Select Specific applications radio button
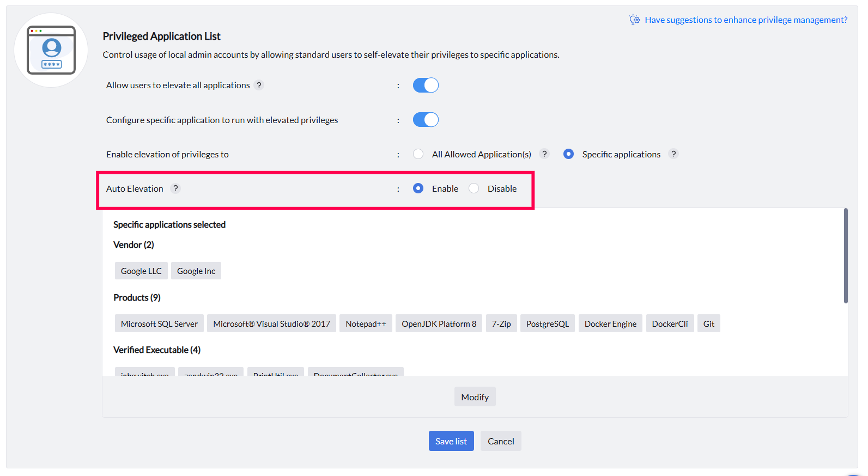868x476 pixels. 568,154
